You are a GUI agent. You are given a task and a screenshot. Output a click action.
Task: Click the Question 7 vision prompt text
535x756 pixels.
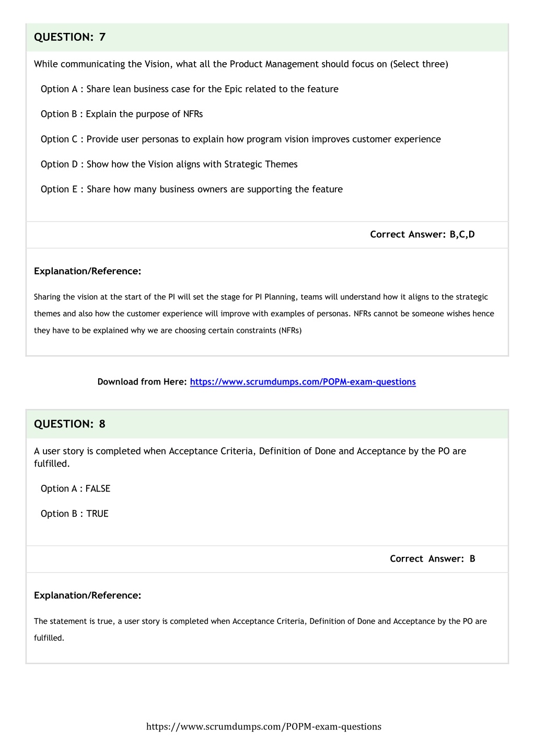pos(241,64)
